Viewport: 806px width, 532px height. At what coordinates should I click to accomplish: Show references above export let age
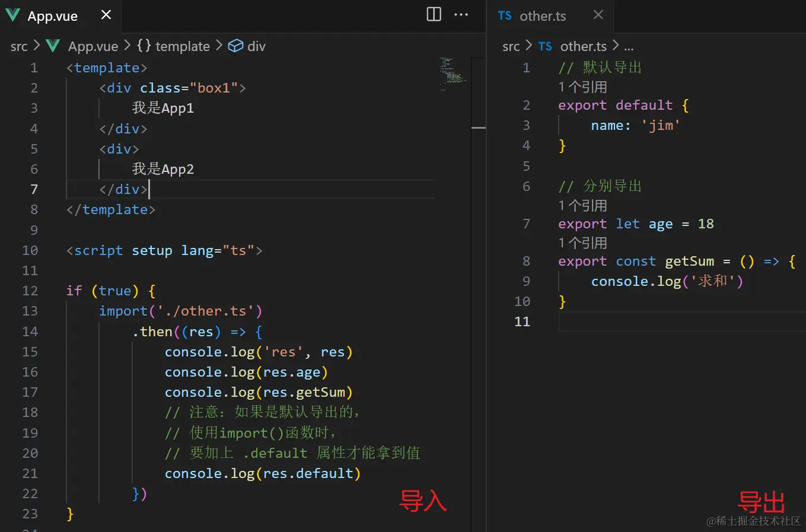click(x=582, y=206)
